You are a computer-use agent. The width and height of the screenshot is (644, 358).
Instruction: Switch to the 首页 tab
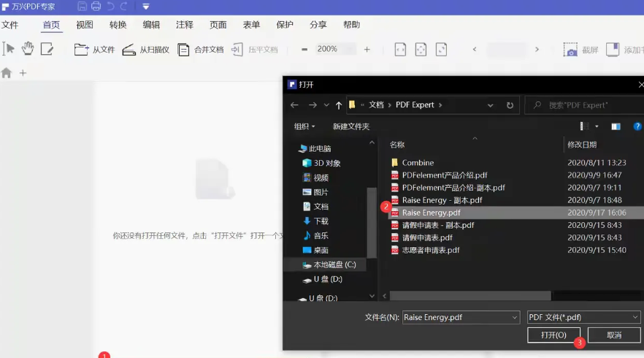point(51,25)
